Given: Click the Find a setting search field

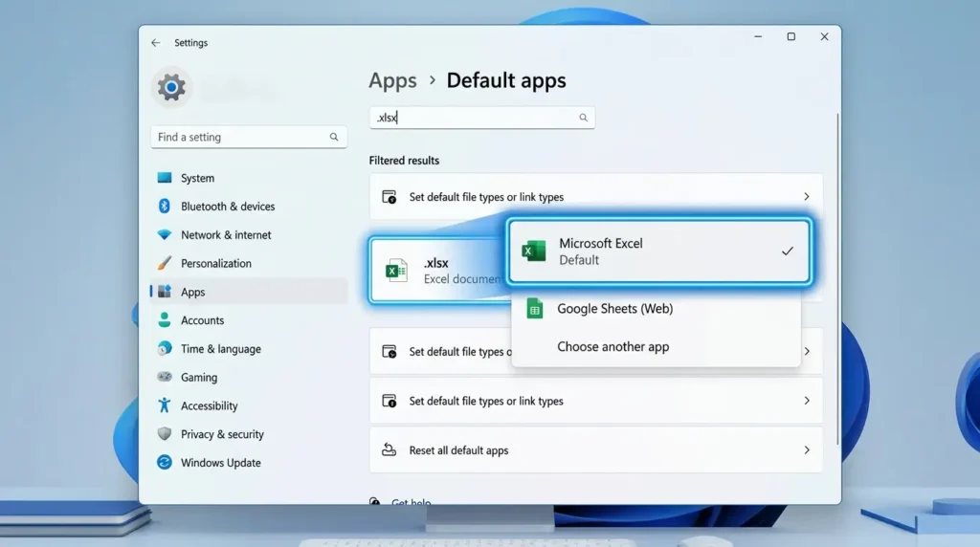Looking at the screenshot, I should click(x=249, y=137).
